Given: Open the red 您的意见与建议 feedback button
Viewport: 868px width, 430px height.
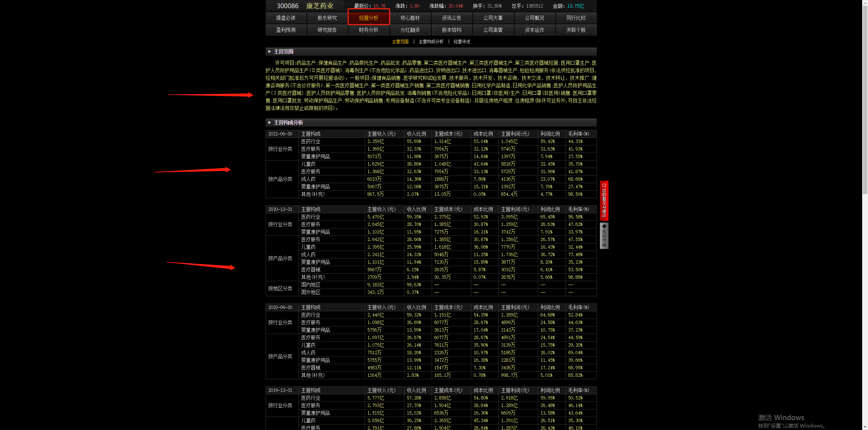Looking at the screenshot, I should (x=604, y=201).
